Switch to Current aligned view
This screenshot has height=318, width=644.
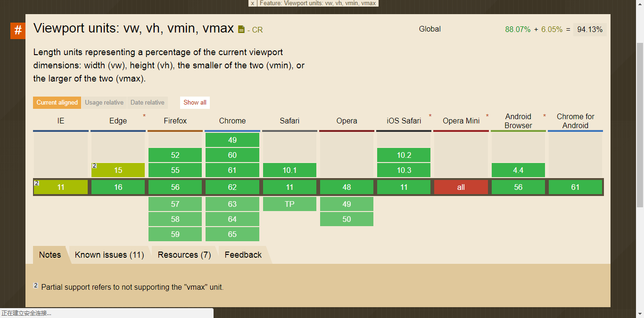point(57,103)
